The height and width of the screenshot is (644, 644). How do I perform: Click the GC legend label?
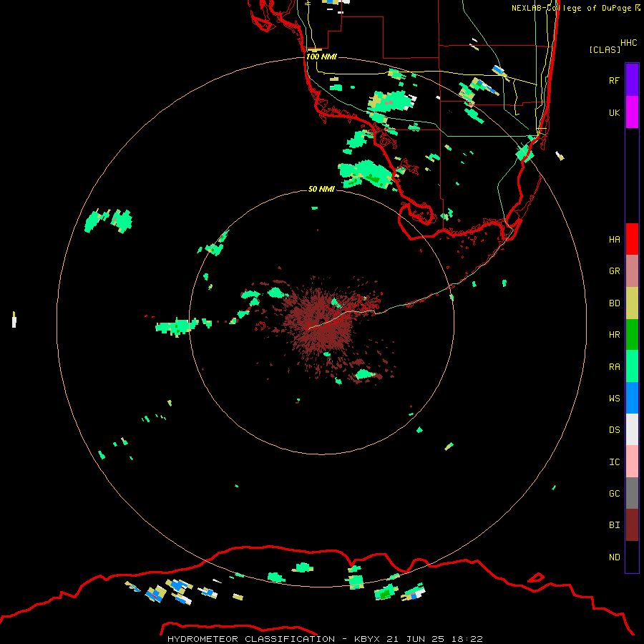[614, 493]
